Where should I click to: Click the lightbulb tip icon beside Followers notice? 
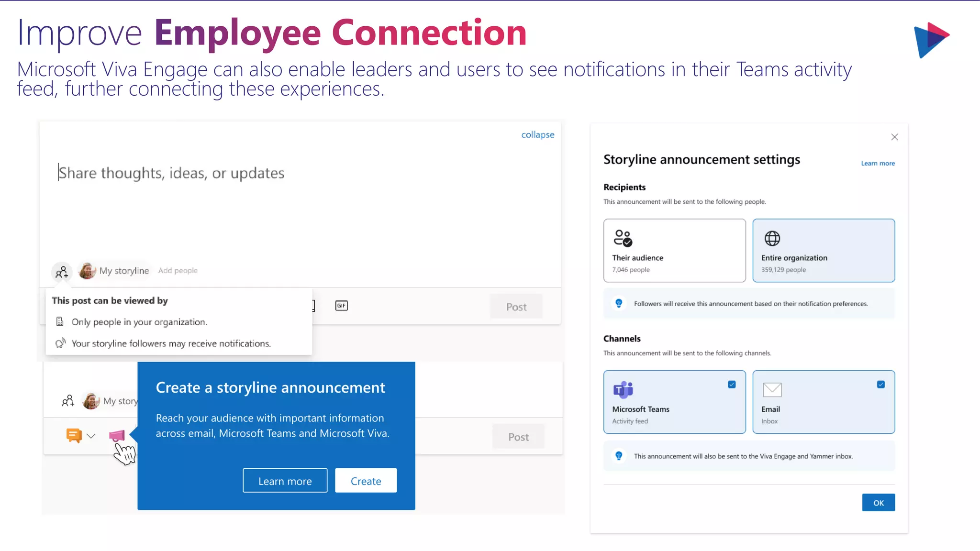(619, 303)
